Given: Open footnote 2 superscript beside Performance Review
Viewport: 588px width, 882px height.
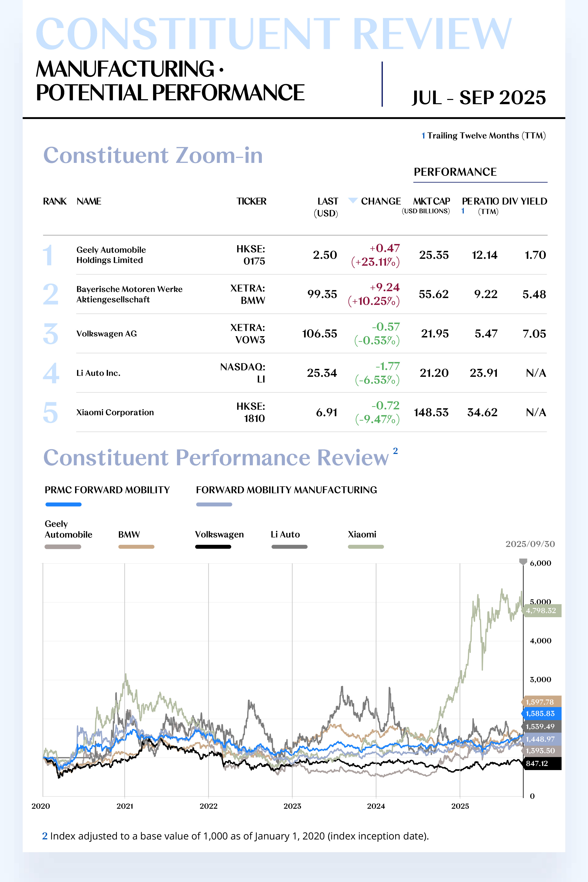Looking at the screenshot, I should pyautogui.click(x=395, y=451).
